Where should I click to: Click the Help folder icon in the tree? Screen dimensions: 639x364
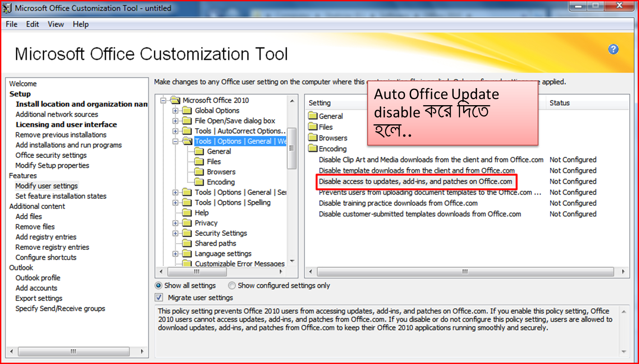[187, 213]
